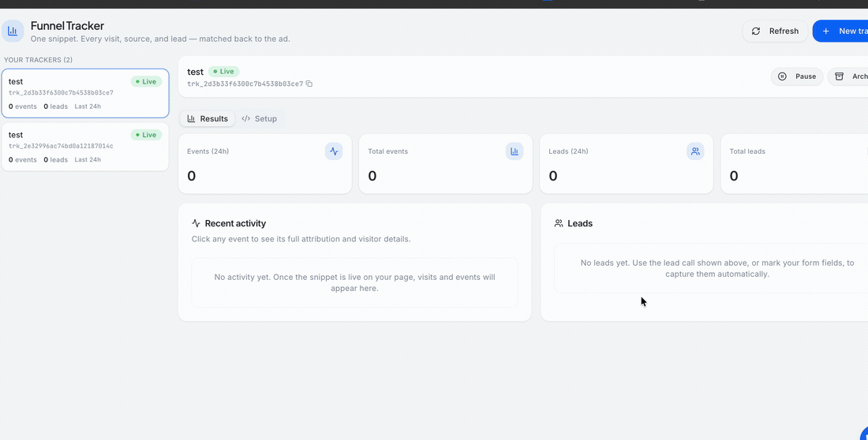Pause the test tracker

(x=797, y=76)
